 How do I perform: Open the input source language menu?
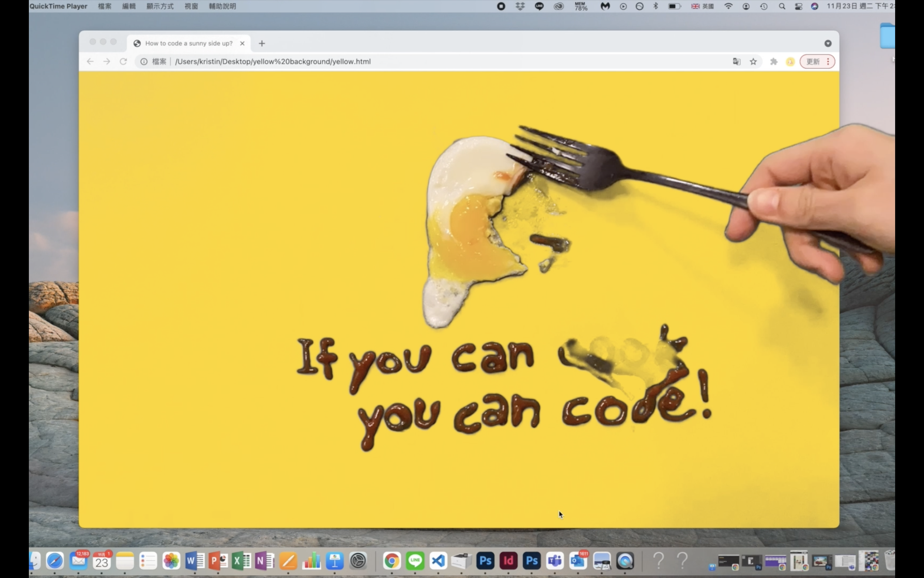(x=702, y=6)
